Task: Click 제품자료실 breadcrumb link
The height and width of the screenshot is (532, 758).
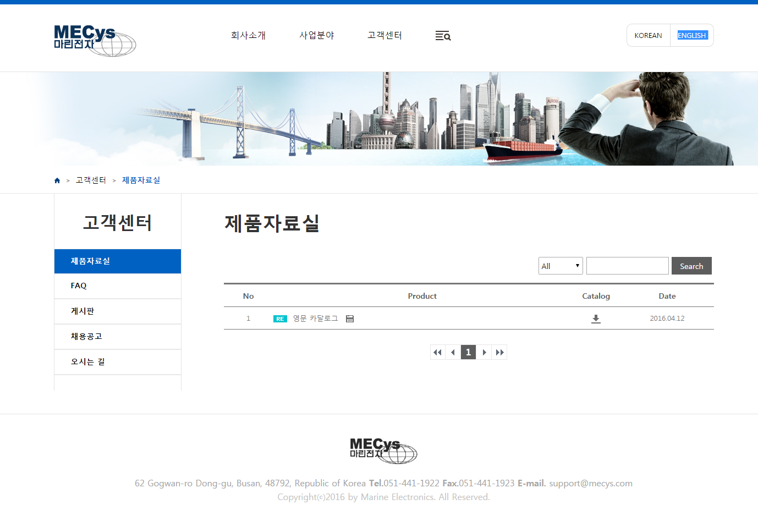Action: (141, 180)
